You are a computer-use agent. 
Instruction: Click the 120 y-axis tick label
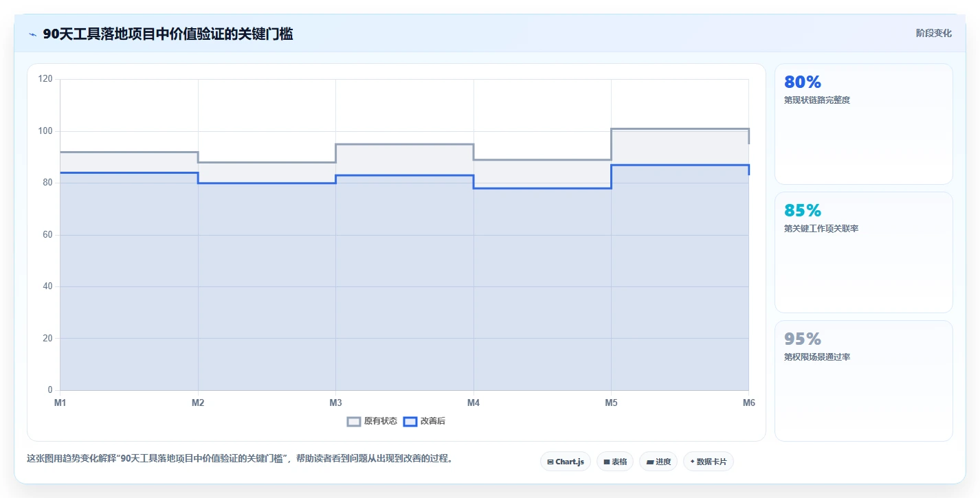(x=45, y=79)
